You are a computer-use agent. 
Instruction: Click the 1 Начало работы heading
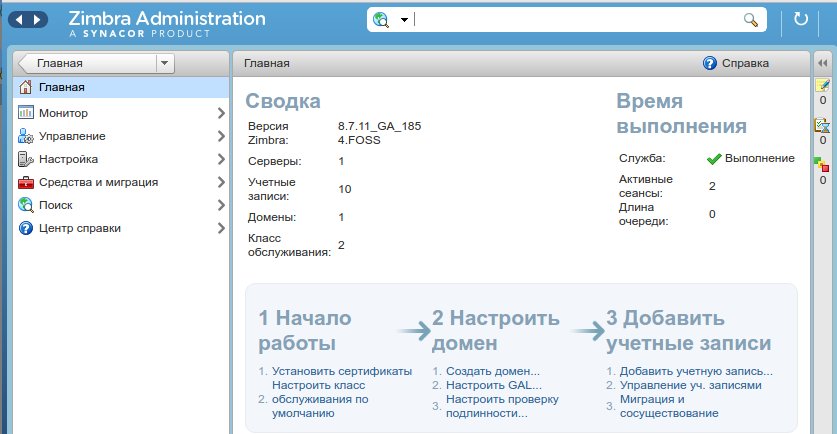[305, 330]
